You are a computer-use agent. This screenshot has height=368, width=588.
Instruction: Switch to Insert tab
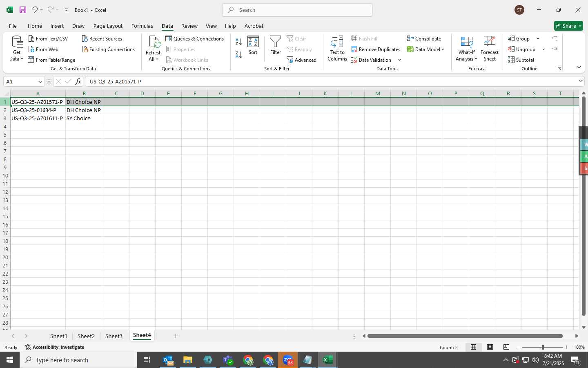coord(57,26)
